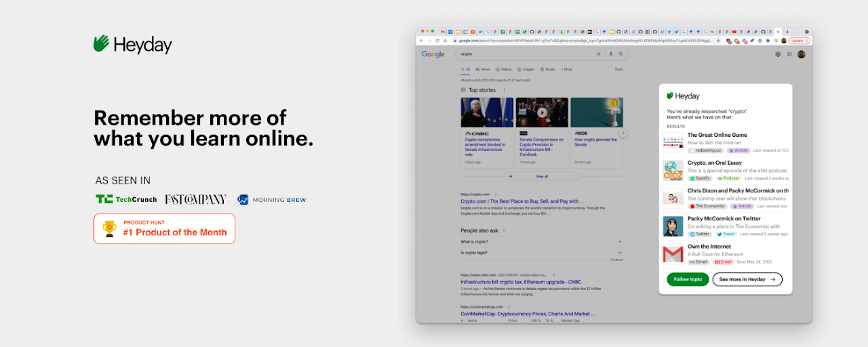
Task: Open the Google account avatar
Action: [801, 54]
